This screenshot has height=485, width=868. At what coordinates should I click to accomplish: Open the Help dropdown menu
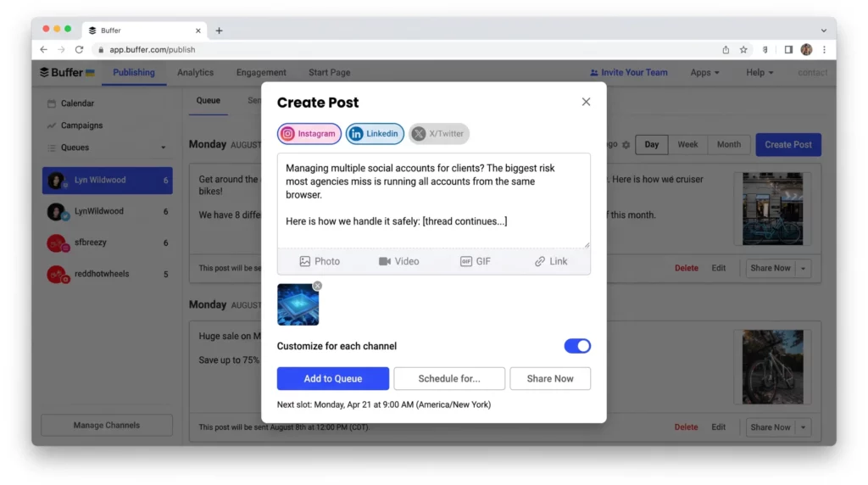(759, 73)
